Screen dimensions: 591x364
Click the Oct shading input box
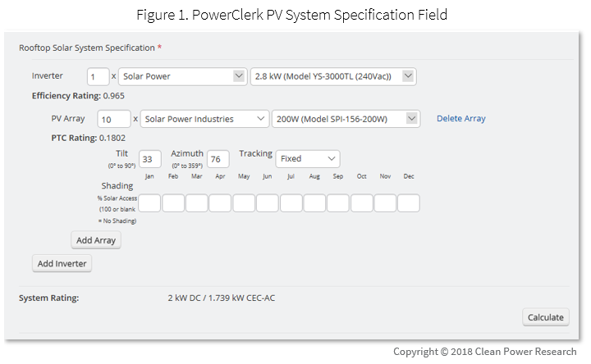pos(362,203)
